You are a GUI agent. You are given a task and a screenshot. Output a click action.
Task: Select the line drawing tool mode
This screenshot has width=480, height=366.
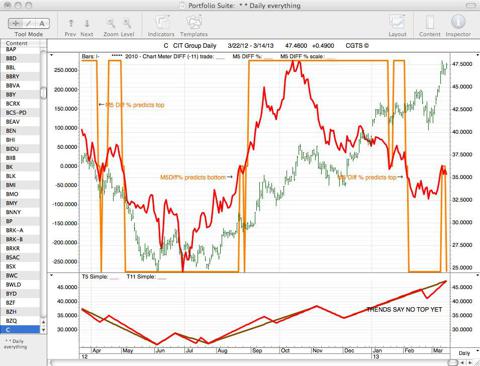pos(29,23)
